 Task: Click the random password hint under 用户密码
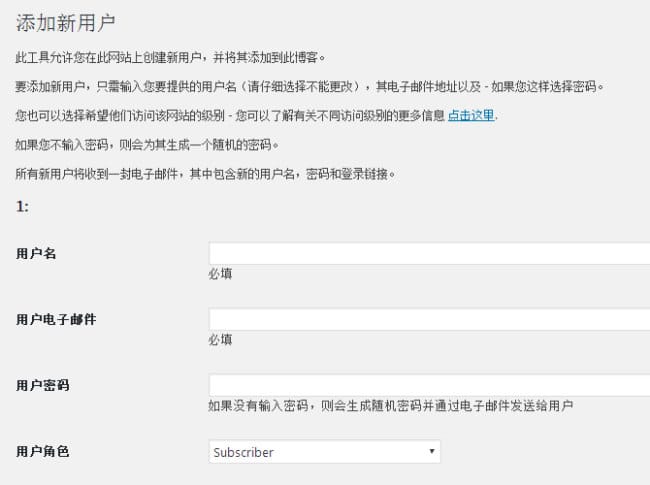(x=390, y=405)
